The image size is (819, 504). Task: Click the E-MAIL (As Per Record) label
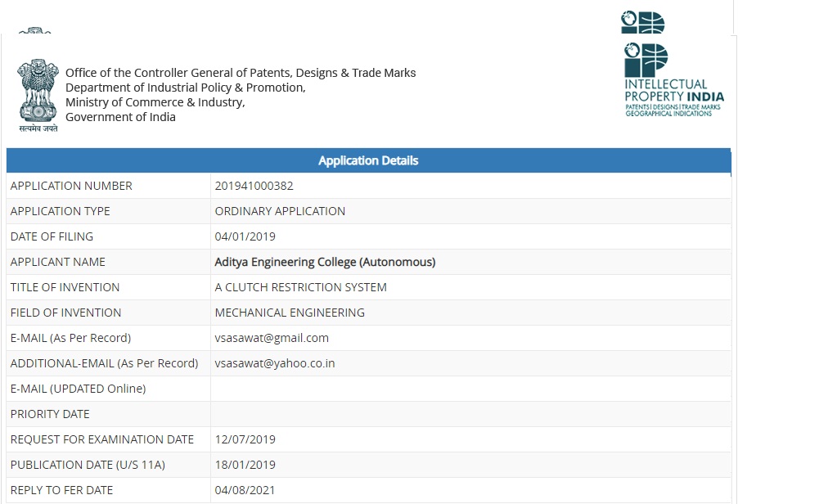pos(70,338)
